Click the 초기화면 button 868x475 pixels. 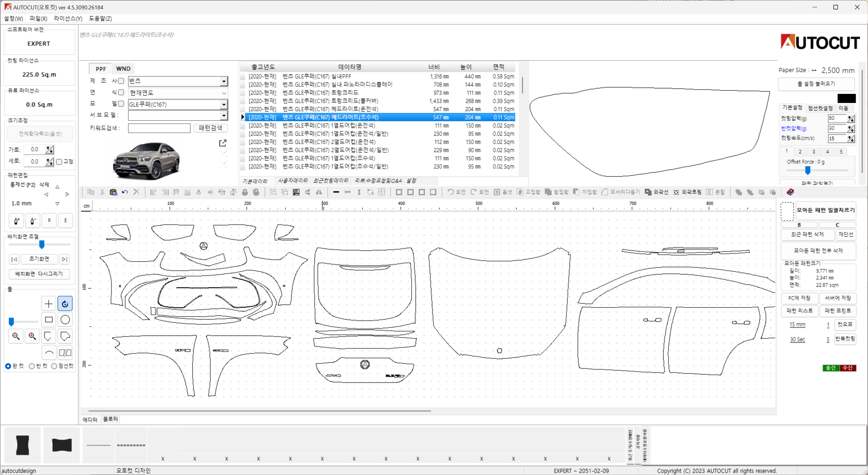(x=39, y=259)
